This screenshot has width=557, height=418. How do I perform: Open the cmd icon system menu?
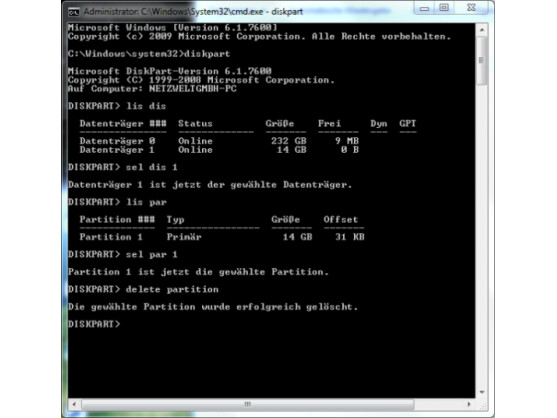click(x=74, y=12)
